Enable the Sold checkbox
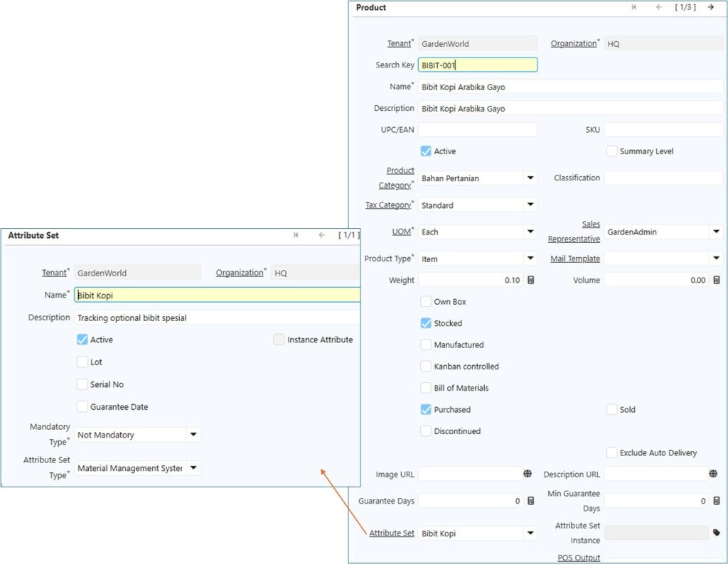This screenshot has width=728, height=564. 611,410
